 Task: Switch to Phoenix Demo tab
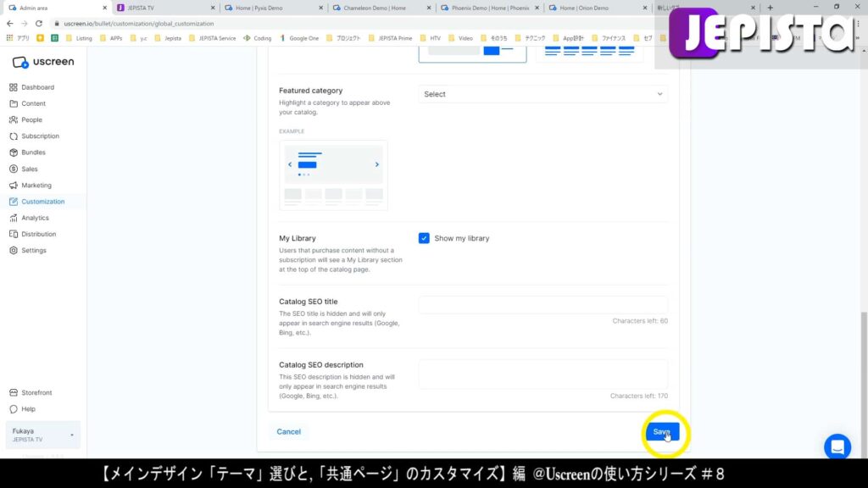(488, 8)
